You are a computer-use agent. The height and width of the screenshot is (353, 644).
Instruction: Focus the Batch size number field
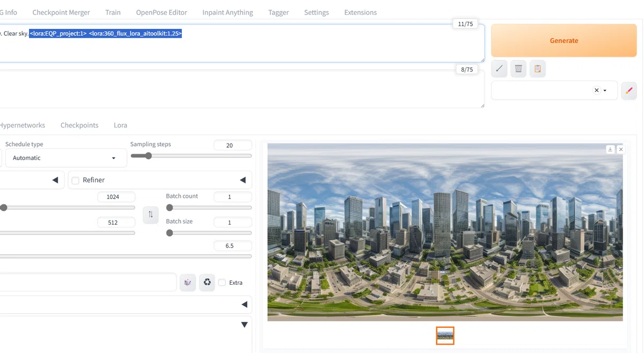tap(232, 222)
